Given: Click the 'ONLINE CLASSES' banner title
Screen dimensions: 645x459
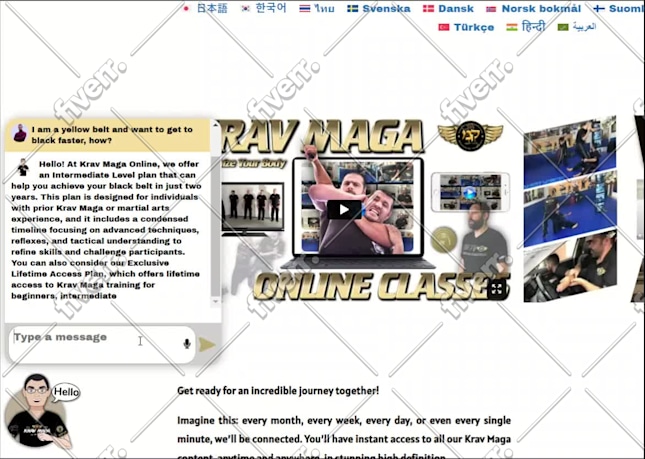Looking at the screenshot, I should pos(381,287).
